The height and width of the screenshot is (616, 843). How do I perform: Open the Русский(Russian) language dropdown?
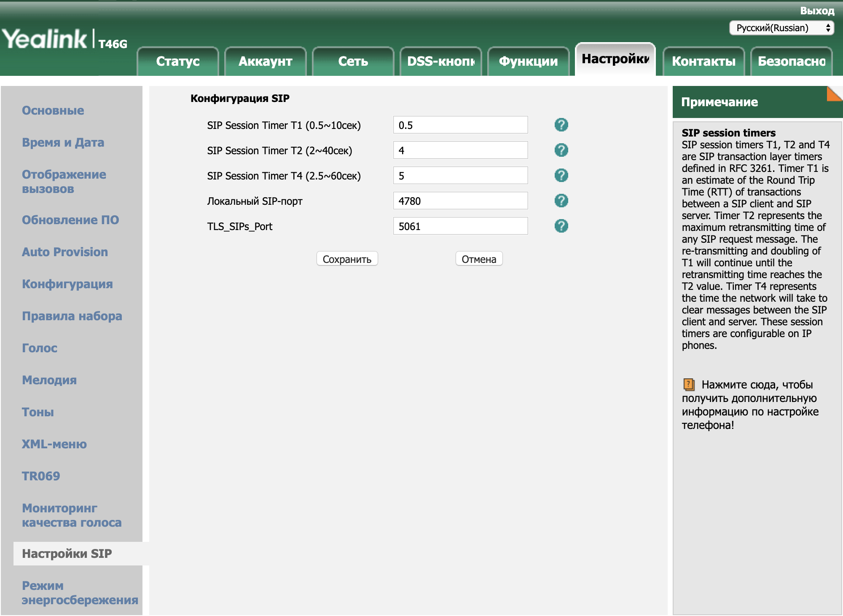click(x=781, y=28)
